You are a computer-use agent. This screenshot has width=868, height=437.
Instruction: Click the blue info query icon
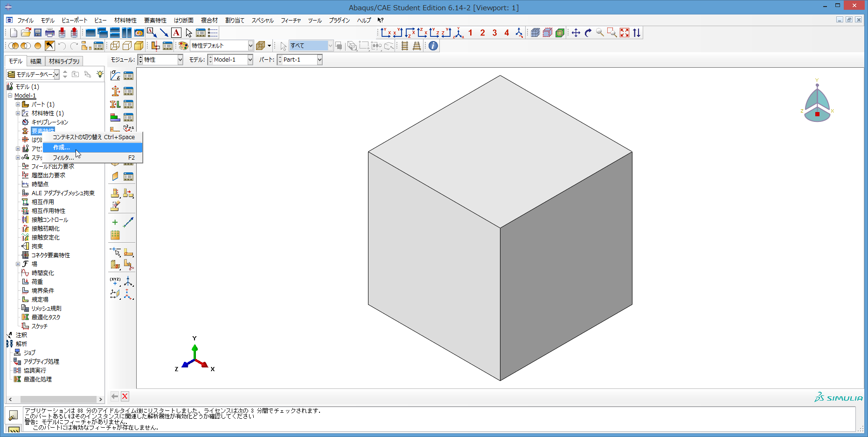point(433,46)
